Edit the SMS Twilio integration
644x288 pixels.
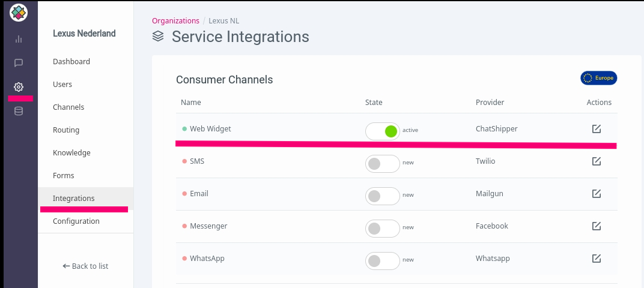pos(597,161)
